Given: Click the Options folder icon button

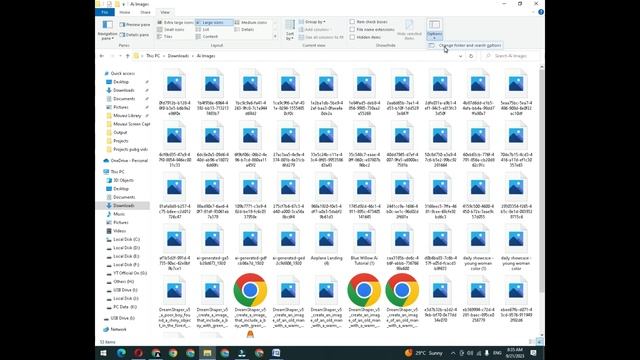Looking at the screenshot, I should click(434, 25).
